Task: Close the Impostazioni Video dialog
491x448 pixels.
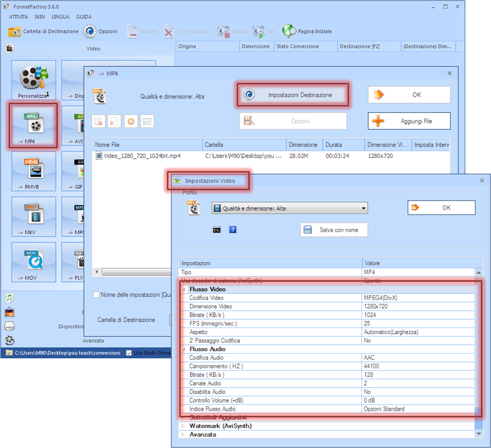Action: 482,180
